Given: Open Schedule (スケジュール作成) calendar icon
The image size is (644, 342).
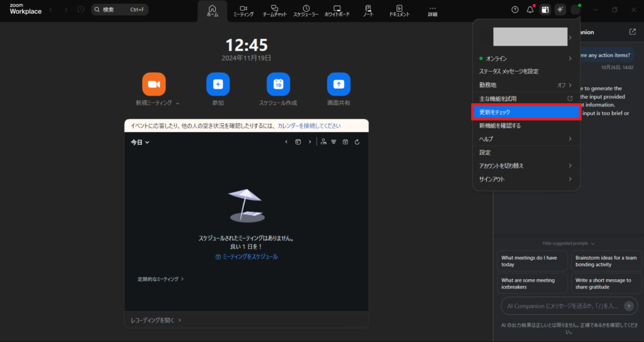Looking at the screenshot, I should (x=278, y=84).
